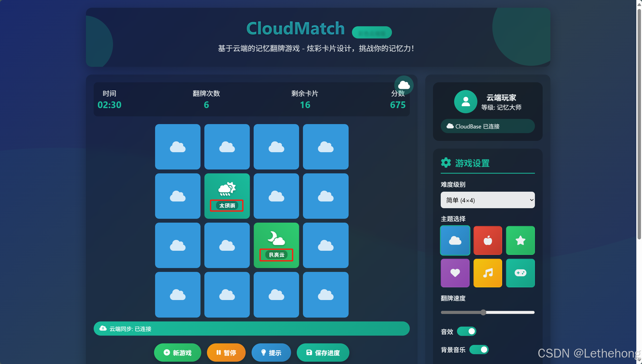This screenshot has width=642, height=364.
Task: Start a new game
Action: pyautogui.click(x=178, y=352)
